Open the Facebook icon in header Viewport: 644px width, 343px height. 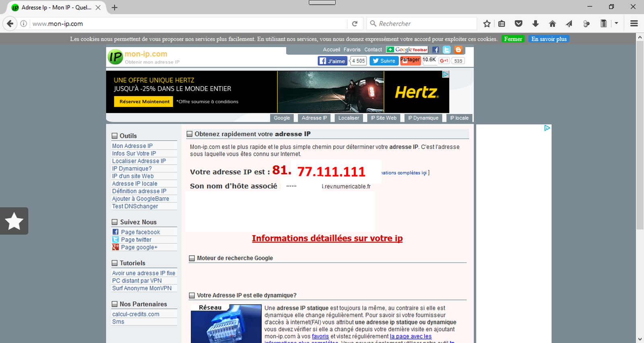coord(436,50)
